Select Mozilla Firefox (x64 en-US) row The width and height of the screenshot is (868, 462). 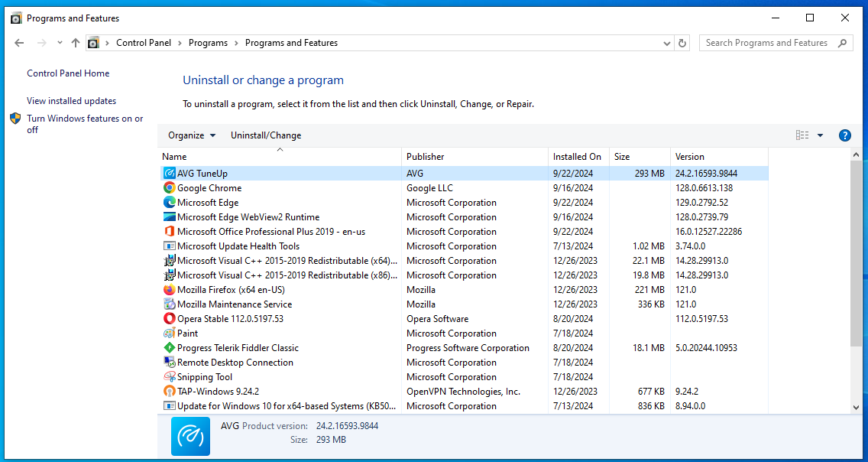click(231, 290)
